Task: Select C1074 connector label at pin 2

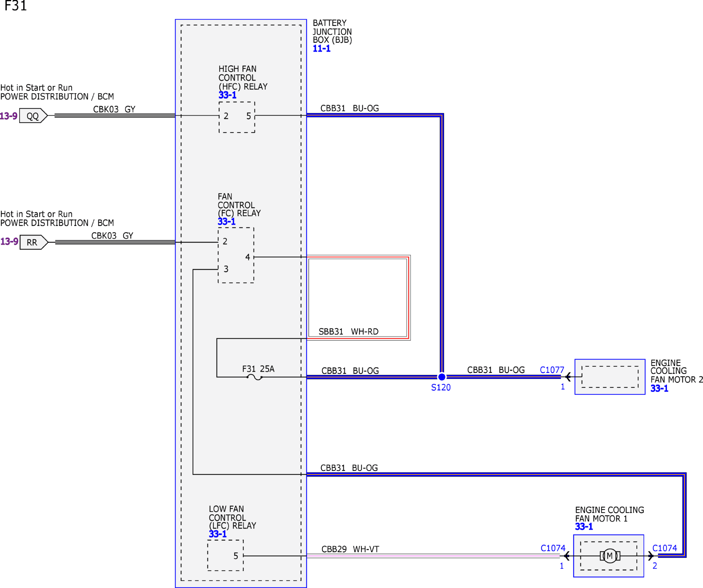Action: click(664, 548)
